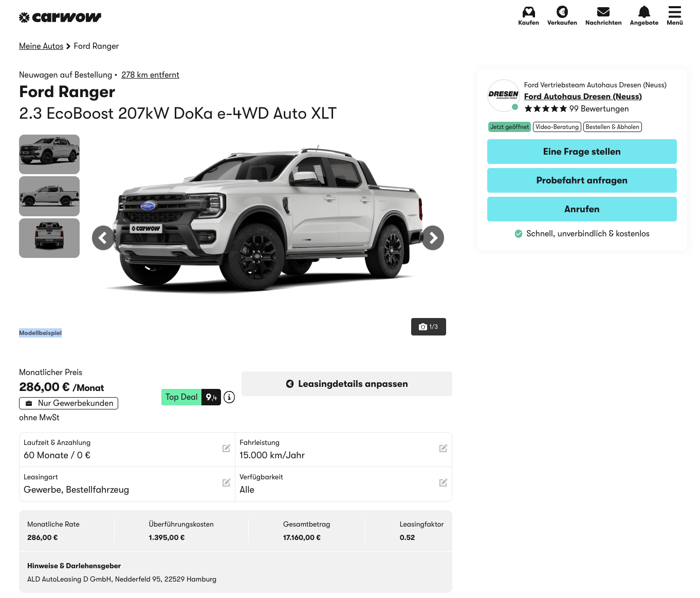The height and width of the screenshot is (598, 700).
Task: Edit the Leasingart option
Action: [x=226, y=483]
